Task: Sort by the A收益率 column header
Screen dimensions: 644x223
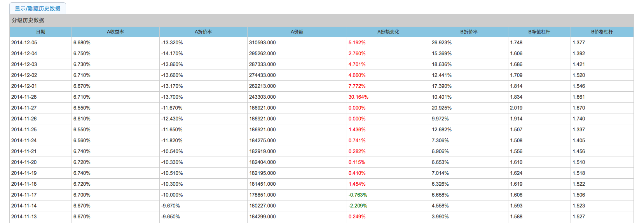Action: point(115,32)
